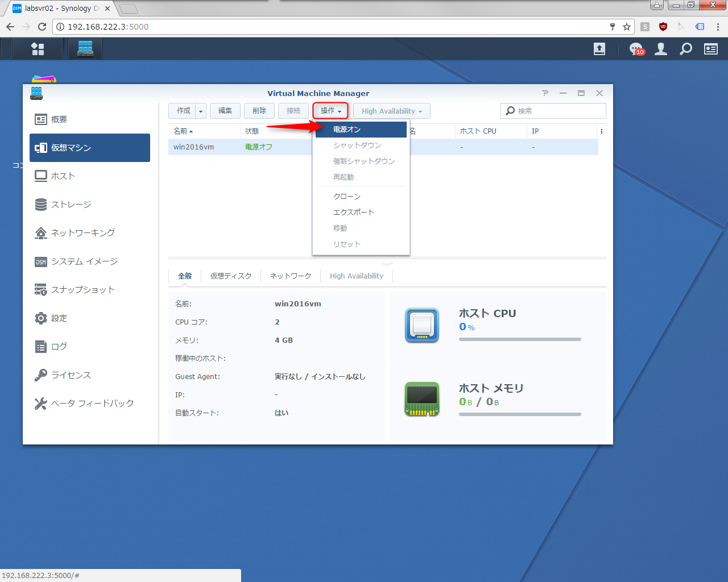Screen dimensions: 728x582
Task: Choose 移動 from the menu
Action: (361, 228)
